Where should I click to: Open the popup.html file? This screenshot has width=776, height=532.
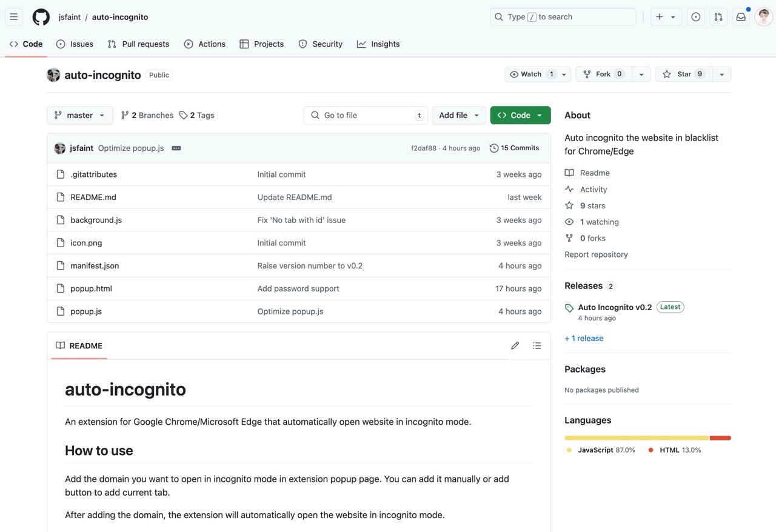click(x=91, y=288)
